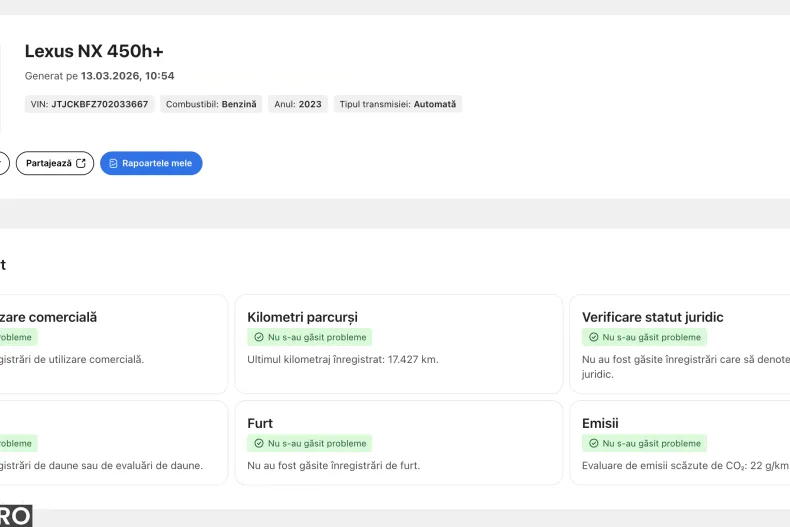
Task: Click the Lexus NX 450h+ report title
Action: coord(94,51)
